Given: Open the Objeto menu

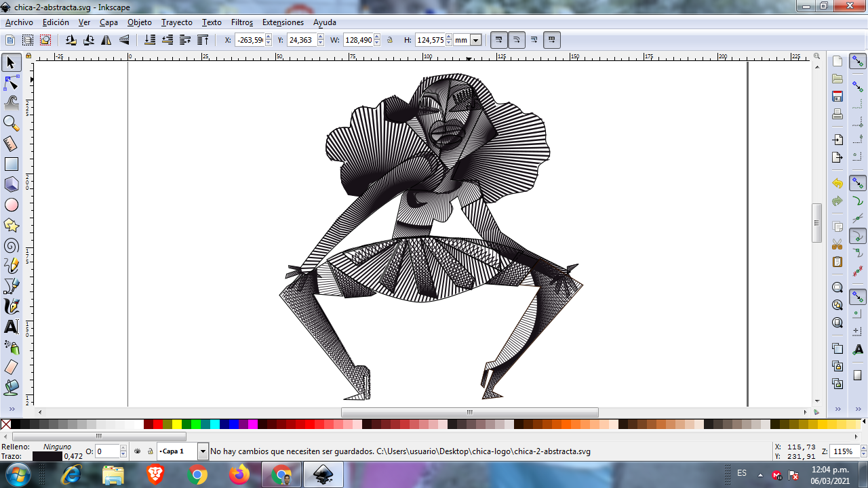Looking at the screenshot, I should point(140,22).
